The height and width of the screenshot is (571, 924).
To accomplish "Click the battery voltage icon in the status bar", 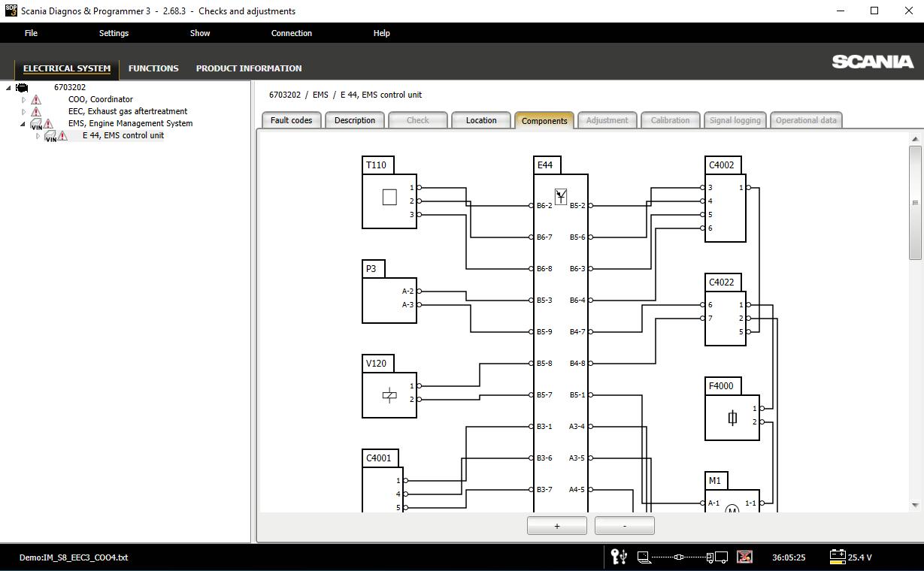I will pyautogui.click(x=837, y=557).
